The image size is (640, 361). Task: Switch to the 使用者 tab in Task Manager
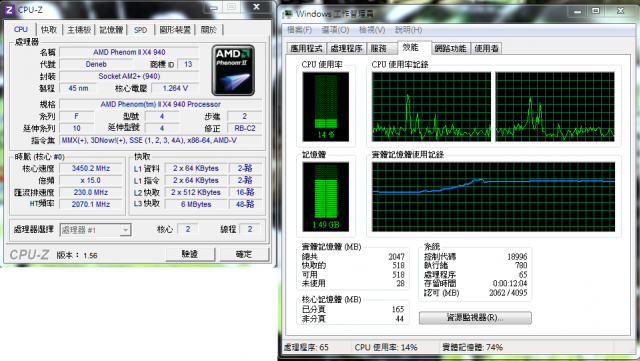click(486, 48)
